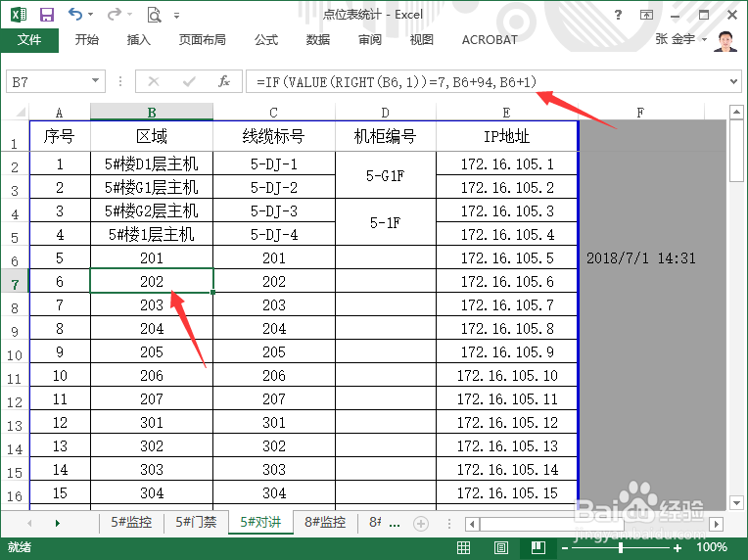Screen dimensions: 748x560
Task: Select the 5#对讲 sheet tab
Action: (260, 523)
